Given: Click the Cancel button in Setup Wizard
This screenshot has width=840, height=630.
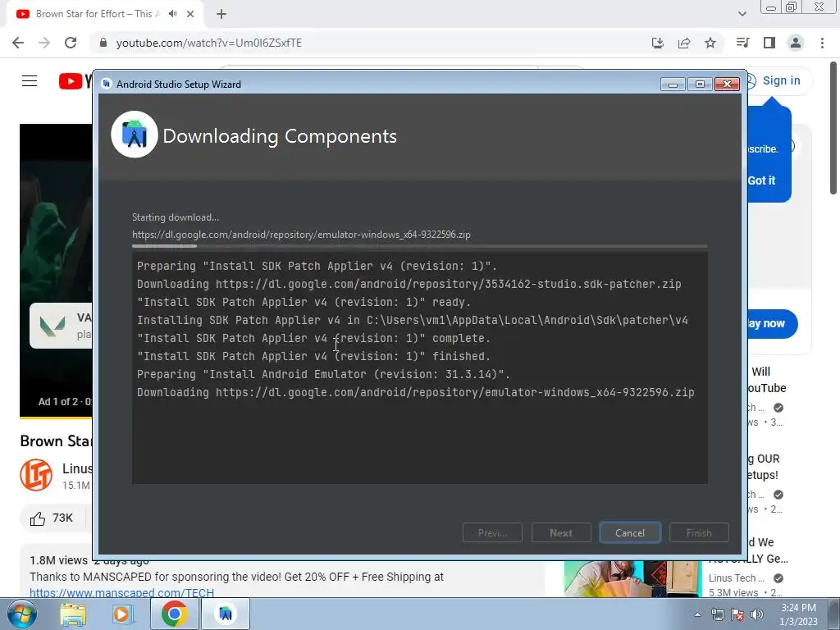Looking at the screenshot, I should [630, 532].
